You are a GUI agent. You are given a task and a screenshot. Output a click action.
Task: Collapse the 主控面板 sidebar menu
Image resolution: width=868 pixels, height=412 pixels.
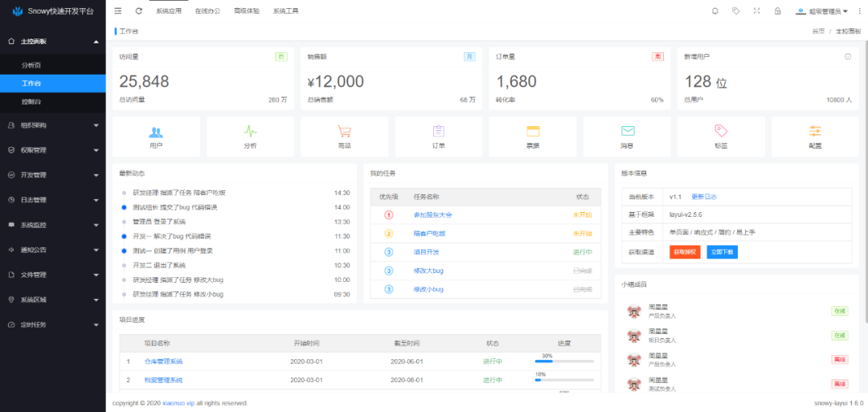[x=53, y=40]
